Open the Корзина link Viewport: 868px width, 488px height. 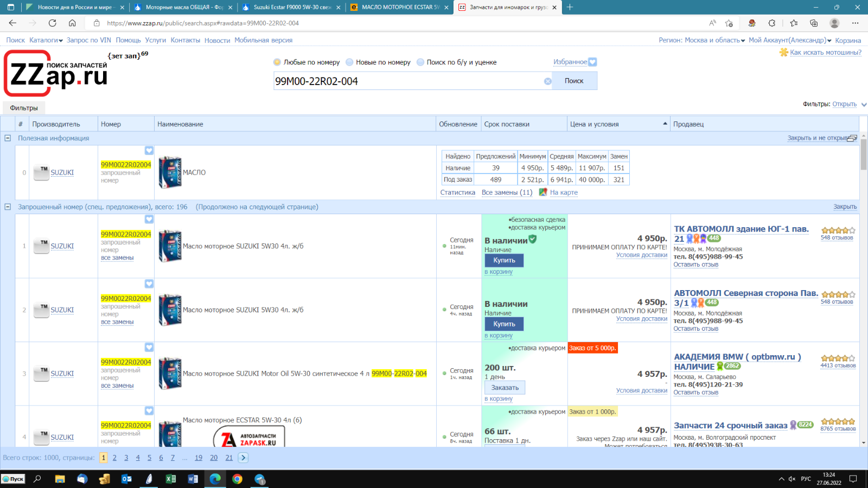tap(848, 41)
